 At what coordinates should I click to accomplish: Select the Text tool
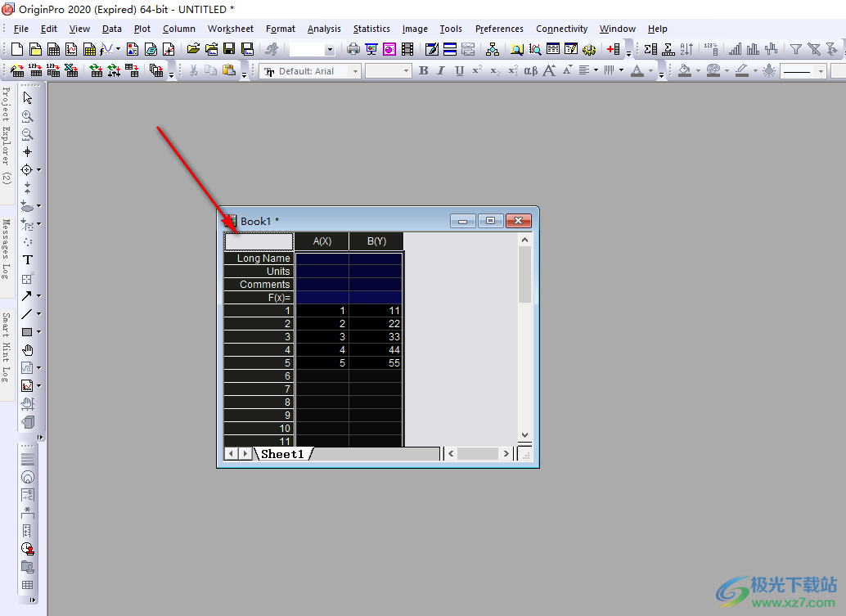click(28, 260)
